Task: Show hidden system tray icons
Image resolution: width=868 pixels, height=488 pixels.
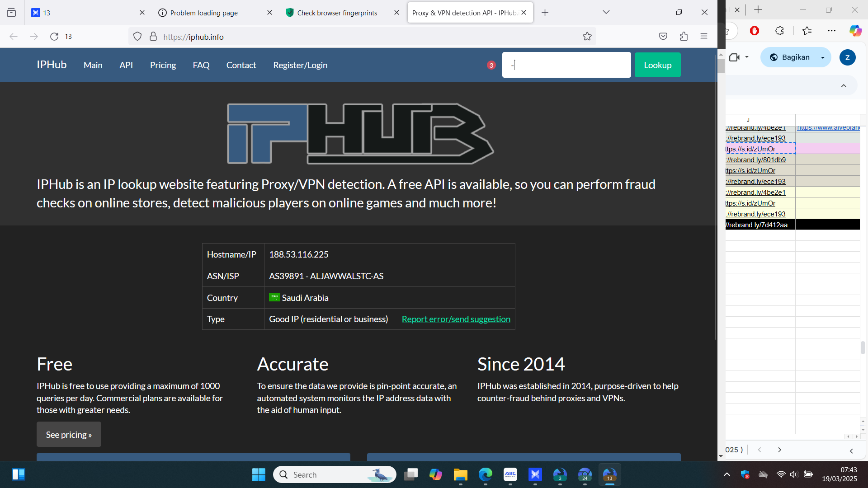Action: (x=727, y=474)
